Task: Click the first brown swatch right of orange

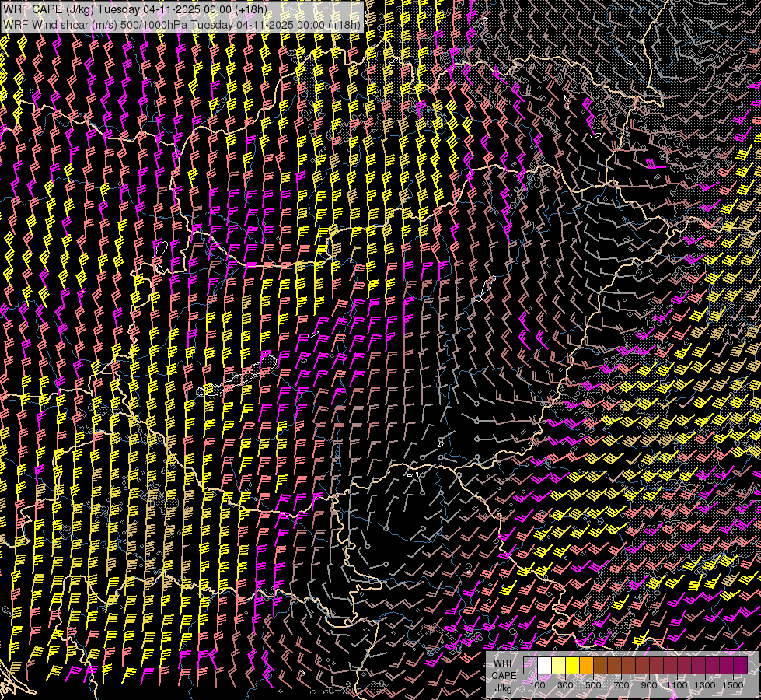Action: click(x=600, y=666)
